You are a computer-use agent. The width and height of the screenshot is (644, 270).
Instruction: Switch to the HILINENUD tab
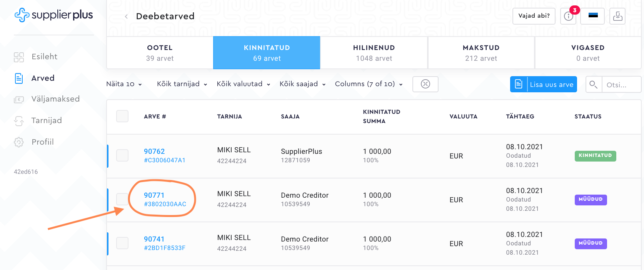click(374, 53)
